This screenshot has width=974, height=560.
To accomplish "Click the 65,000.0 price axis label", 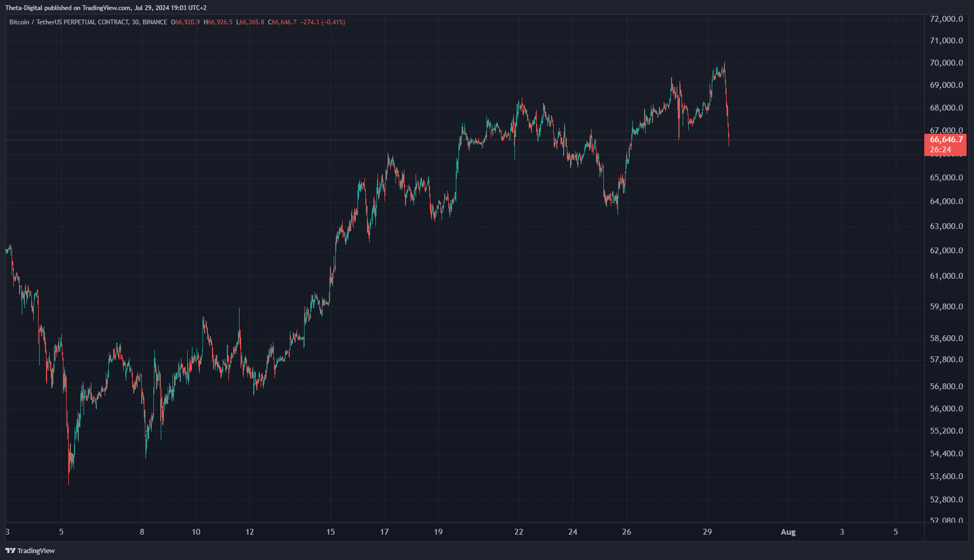I will click(x=947, y=178).
